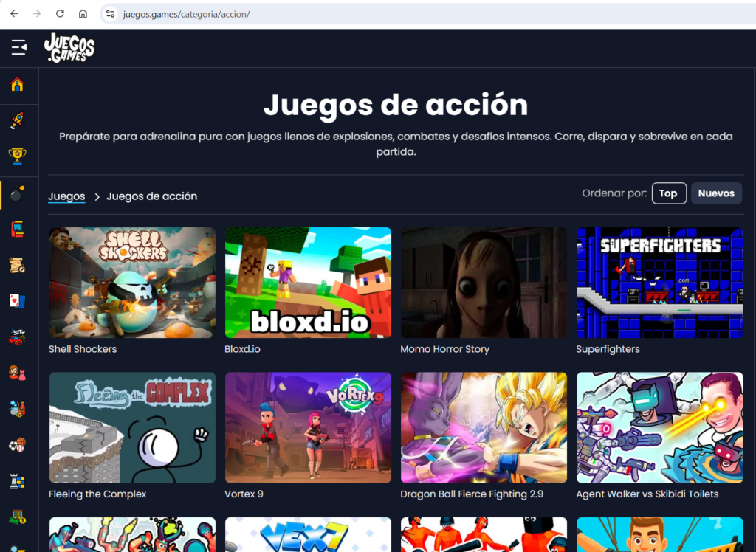The width and height of the screenshot is (756, 552).
Task: Open the car and plane sidebar icon
Action: click(x=17, y=337)
